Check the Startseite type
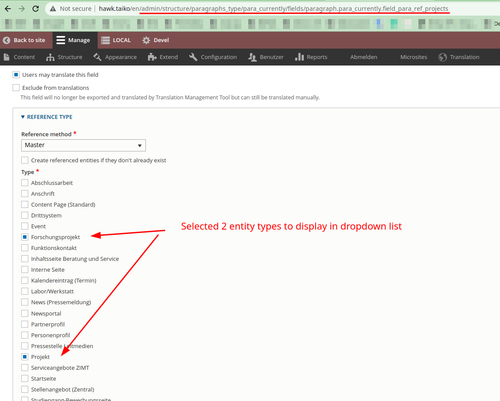 pyautogui.click(x=25, y=379)
